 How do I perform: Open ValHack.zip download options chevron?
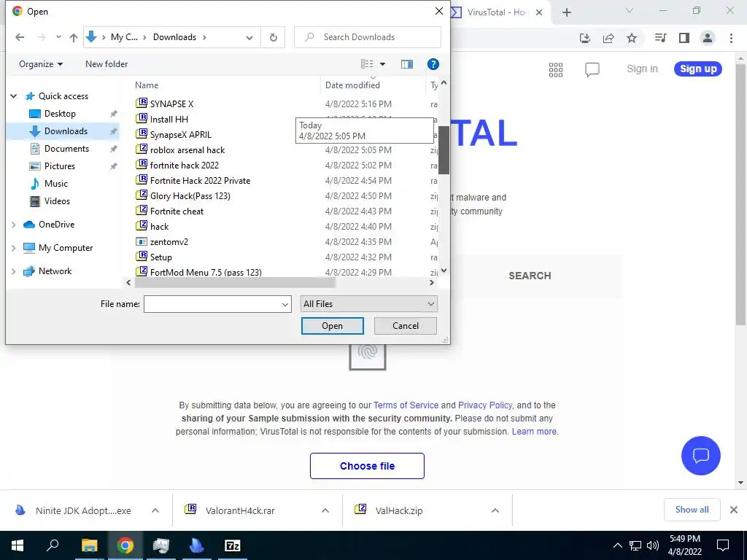pos(495,510)
